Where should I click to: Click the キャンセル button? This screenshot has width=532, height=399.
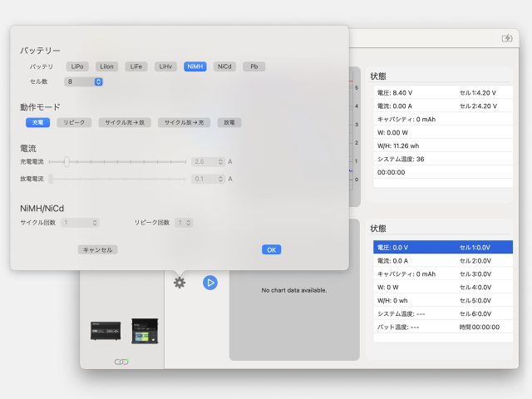point(98,249)
